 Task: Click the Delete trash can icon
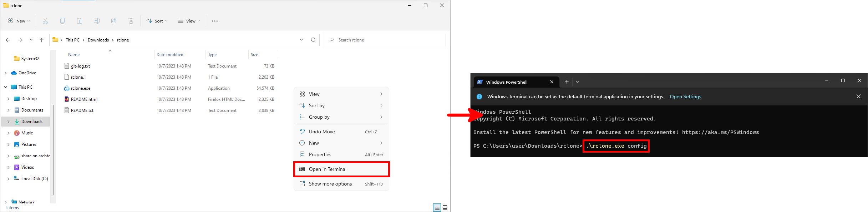[x=131, y=21]
